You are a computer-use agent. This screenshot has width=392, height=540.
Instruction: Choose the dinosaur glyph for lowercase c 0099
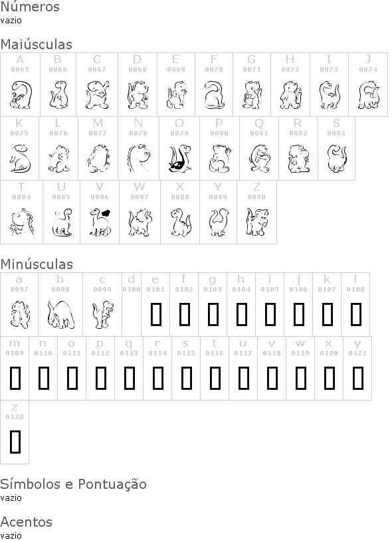(x=103, y=314)
